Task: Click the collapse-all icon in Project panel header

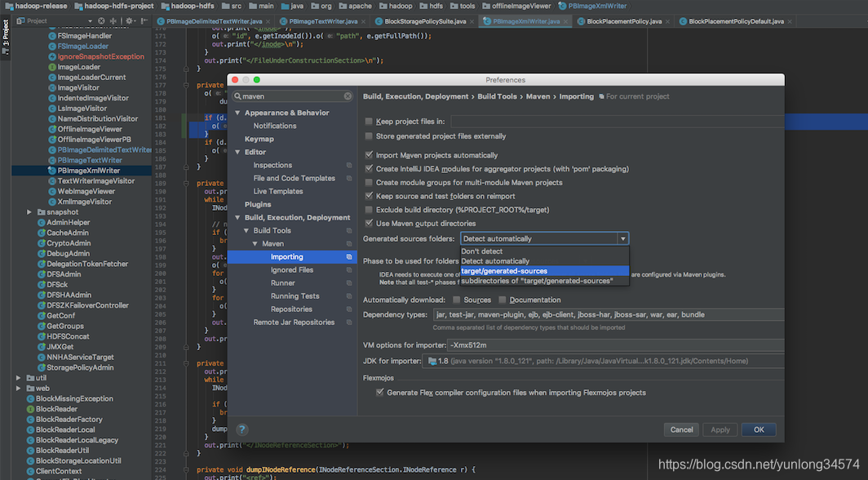Action: pos(113,21)
